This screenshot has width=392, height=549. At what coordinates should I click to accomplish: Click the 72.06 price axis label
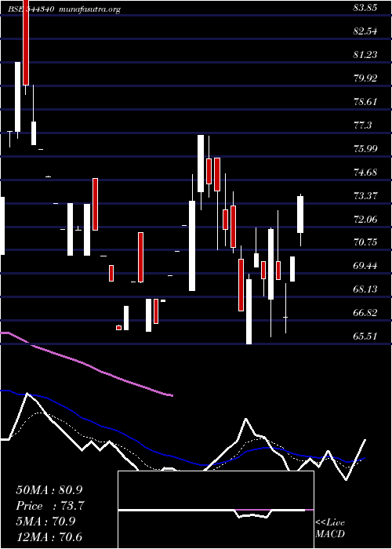[x=365, y=220]
